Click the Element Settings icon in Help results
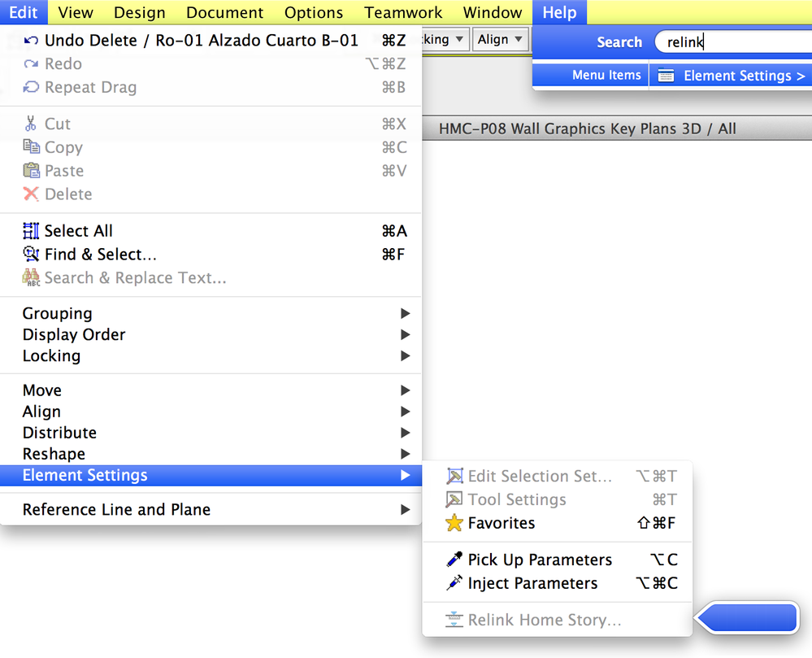Screen dimensions: 812x658 click(667, 76)
